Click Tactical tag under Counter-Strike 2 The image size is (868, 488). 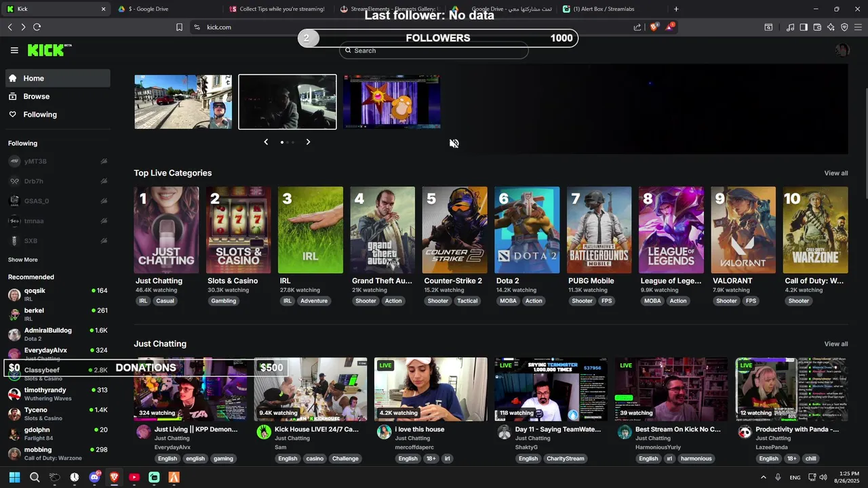[467, 301]
